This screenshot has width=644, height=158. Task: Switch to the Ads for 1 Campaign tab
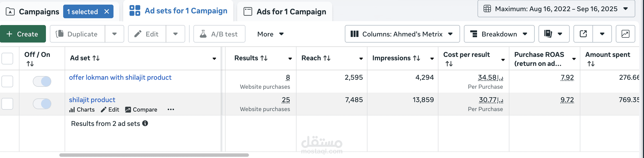pyautogui.click(x=285, y=11)
